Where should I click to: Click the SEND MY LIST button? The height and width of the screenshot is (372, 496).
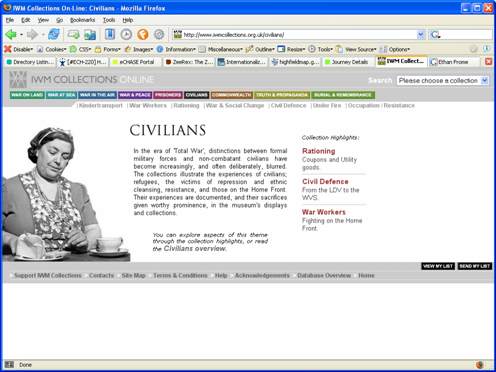(475, 266)
